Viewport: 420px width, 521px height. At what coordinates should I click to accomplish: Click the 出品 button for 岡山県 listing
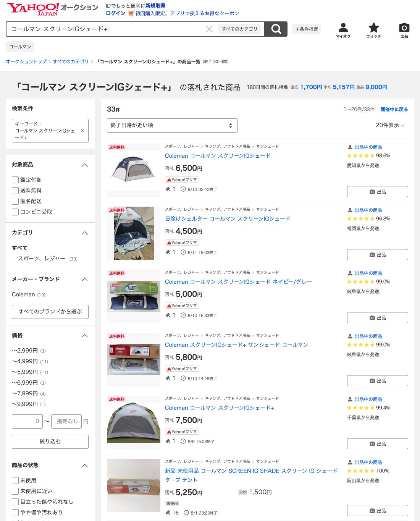377,511
